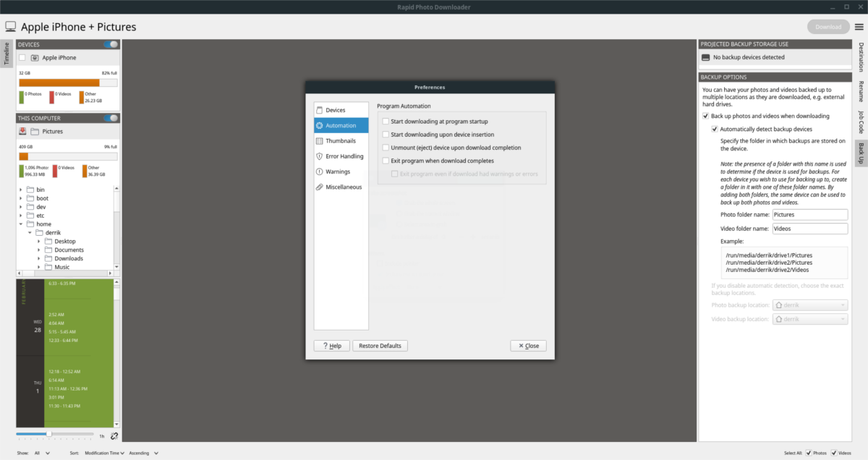Click Restore Defaults in Preferences
Image resolution: width=868 pixels, height=460 pixels.
[x=380, y=346]
